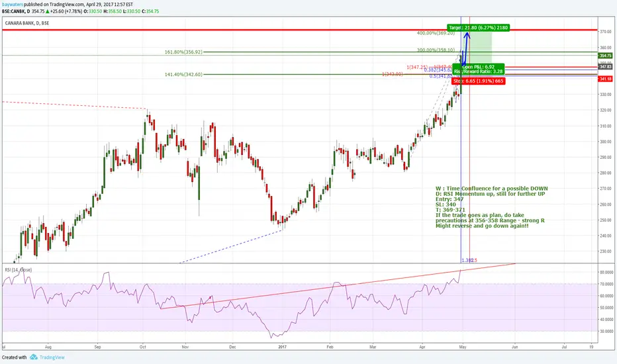Click the 'Apr' time axis label

click(x=422, y=347)
